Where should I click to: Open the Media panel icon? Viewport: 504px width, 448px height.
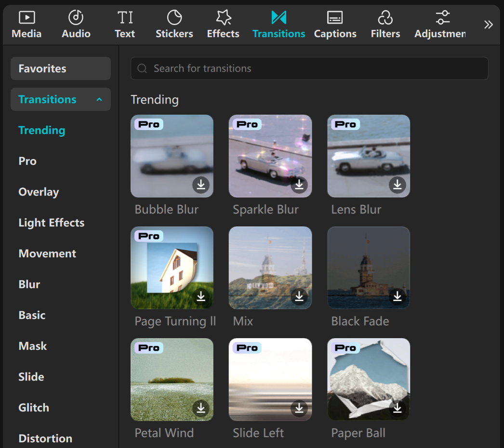tap(27, 18)
